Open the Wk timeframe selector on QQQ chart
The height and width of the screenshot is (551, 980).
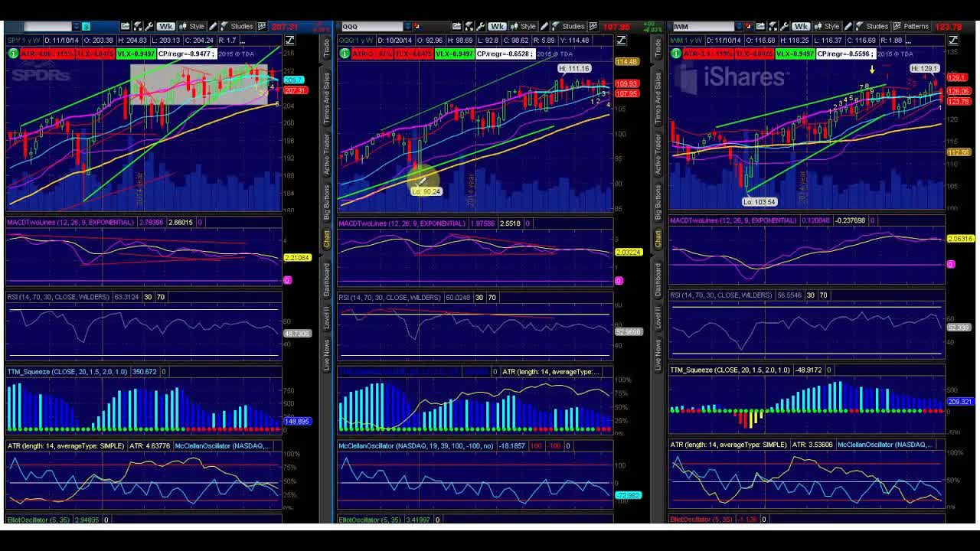[497, 26]
